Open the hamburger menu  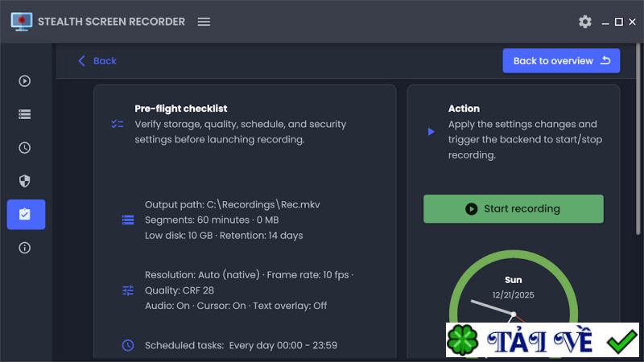coord(204,22)
